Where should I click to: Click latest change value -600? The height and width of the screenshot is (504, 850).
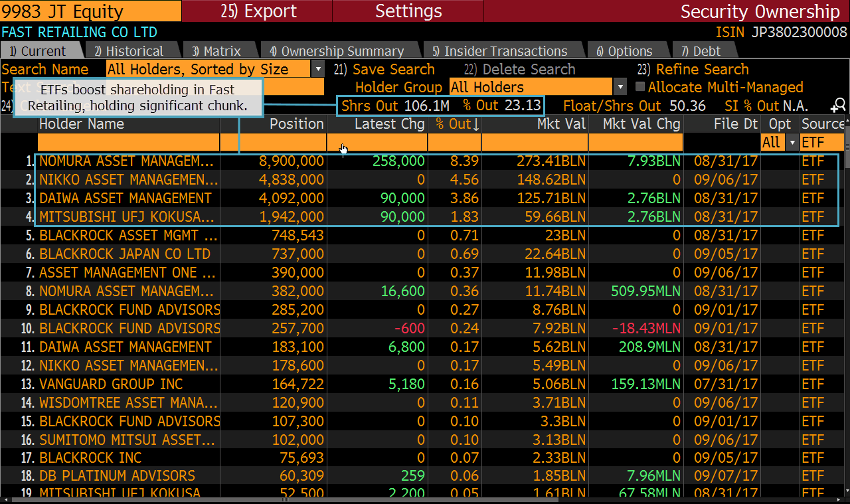[409, 328]
